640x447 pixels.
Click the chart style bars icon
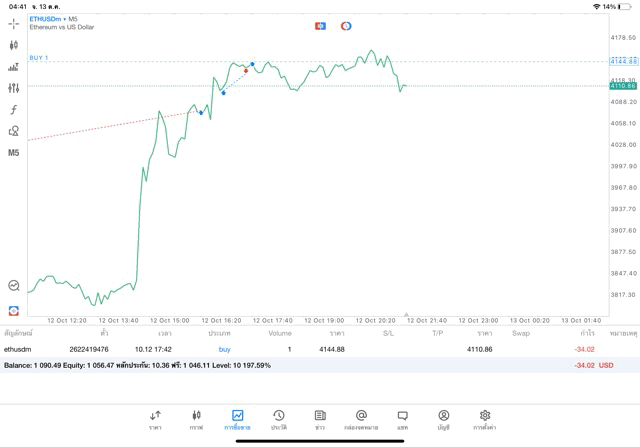coord(13,67)
